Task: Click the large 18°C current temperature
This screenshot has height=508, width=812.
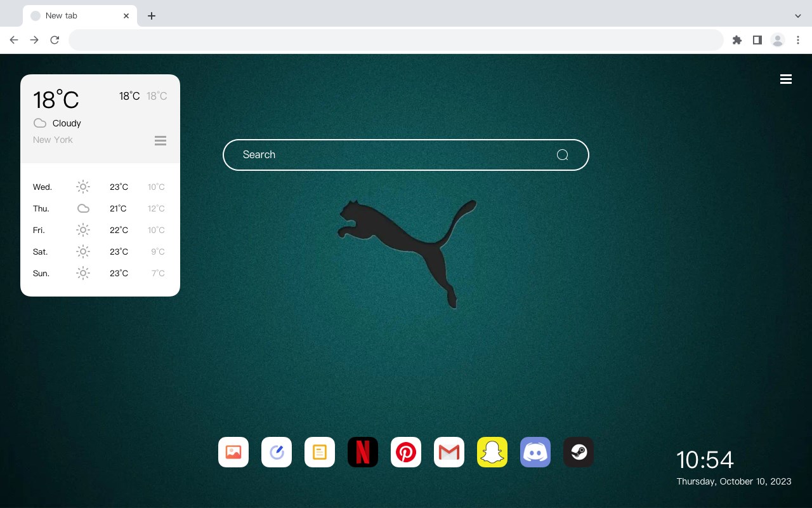Action: (x=56, y=100)
